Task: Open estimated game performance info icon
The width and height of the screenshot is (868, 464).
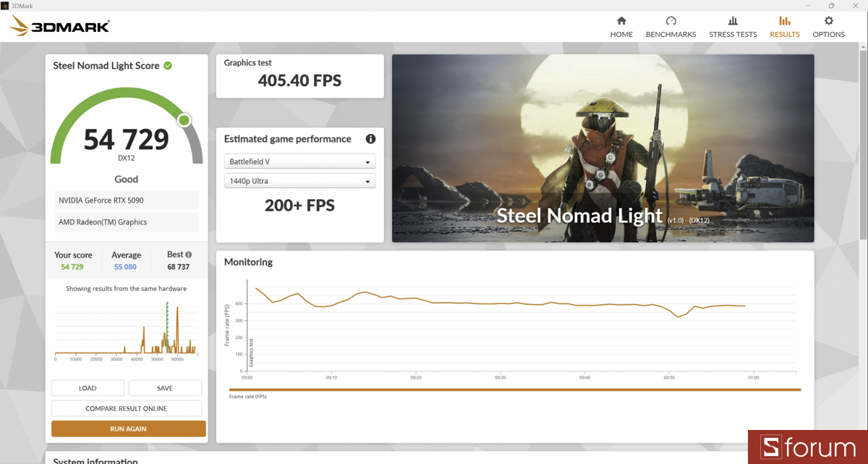Action: coord(370,139)
